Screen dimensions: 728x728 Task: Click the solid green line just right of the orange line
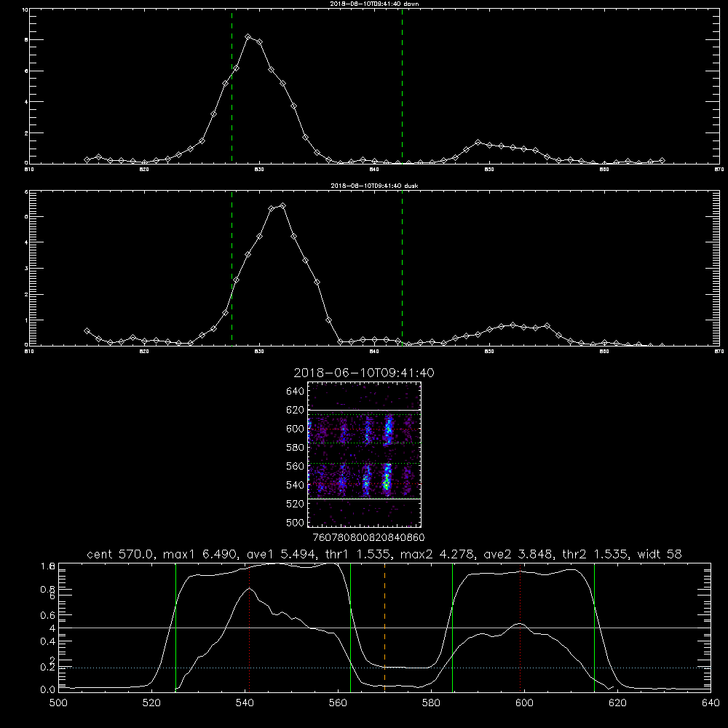click(x=452, y=628)
